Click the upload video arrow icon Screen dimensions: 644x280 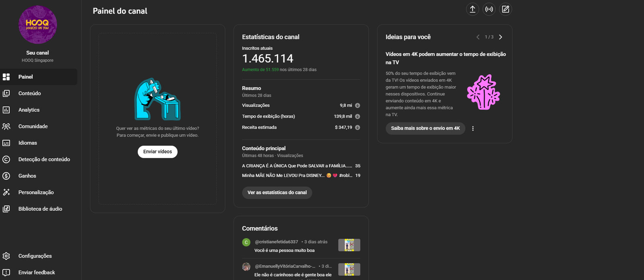(x=473, y=9)
